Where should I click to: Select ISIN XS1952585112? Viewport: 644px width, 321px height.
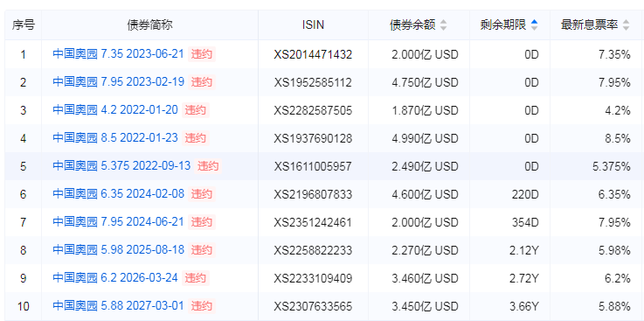(x=313, y=82)
